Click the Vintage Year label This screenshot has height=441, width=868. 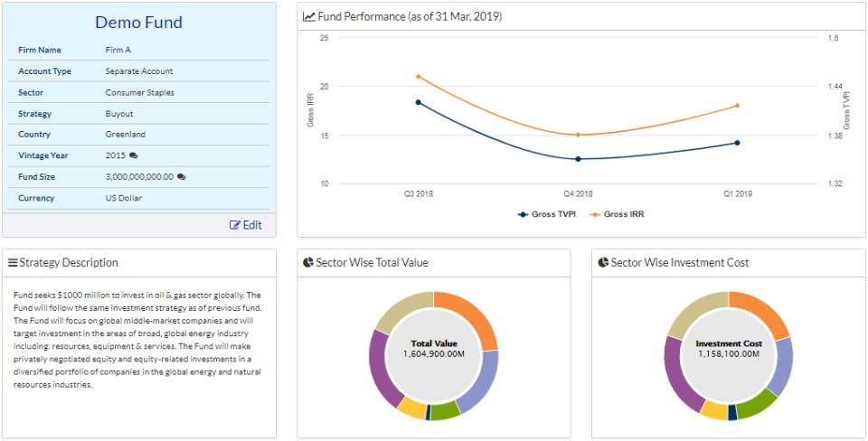coord(43,155)
